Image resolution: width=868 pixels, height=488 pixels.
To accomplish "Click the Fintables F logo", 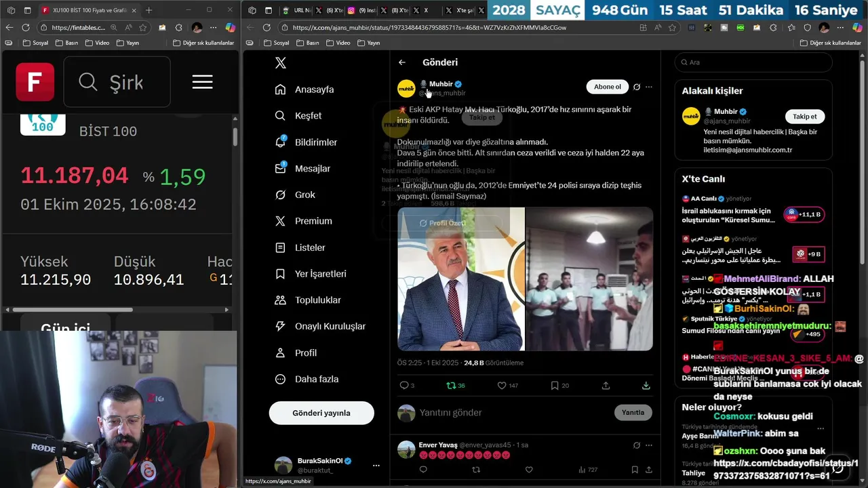I will click(35, 82).
